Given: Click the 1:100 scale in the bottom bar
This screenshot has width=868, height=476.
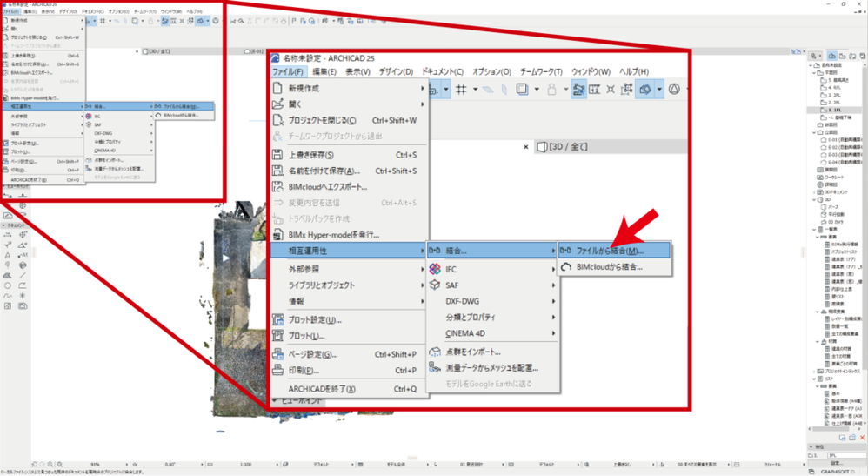Looking at the screenshot, I should tap(245, 465).
